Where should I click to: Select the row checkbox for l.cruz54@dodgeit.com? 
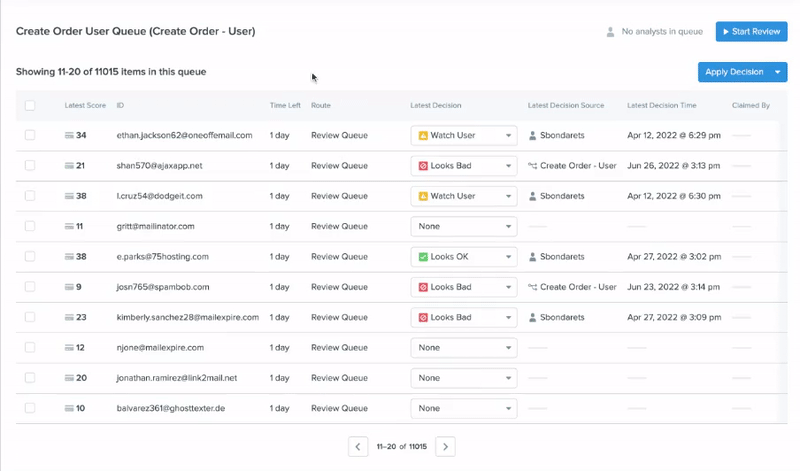[30, 196]
